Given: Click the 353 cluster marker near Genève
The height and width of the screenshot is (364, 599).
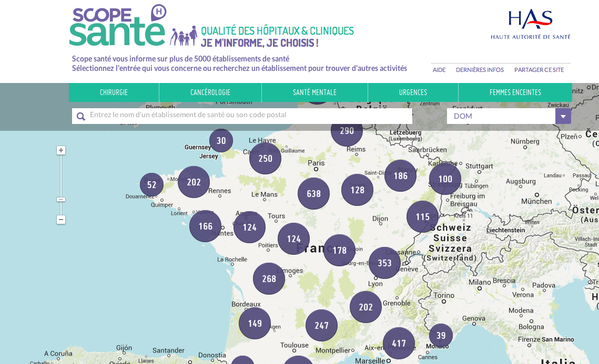Looking at the screenshot, I should pyautogui.click(x=384, y=263).
